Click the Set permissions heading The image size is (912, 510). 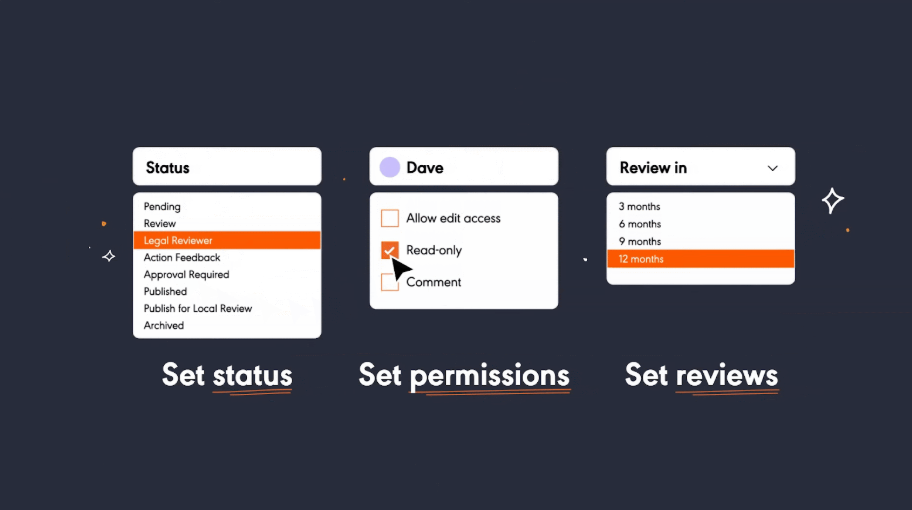[464, 375]
